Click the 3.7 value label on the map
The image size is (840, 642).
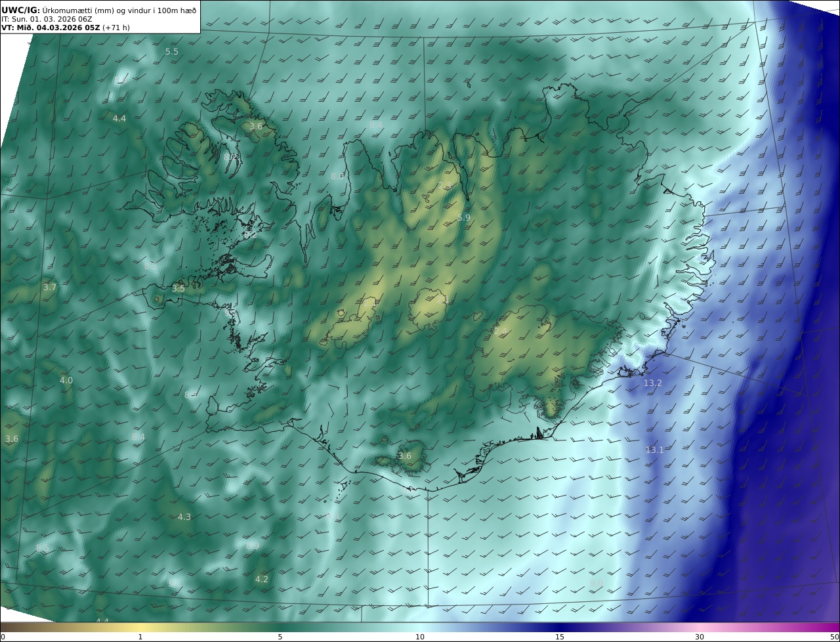click(50, 287)
